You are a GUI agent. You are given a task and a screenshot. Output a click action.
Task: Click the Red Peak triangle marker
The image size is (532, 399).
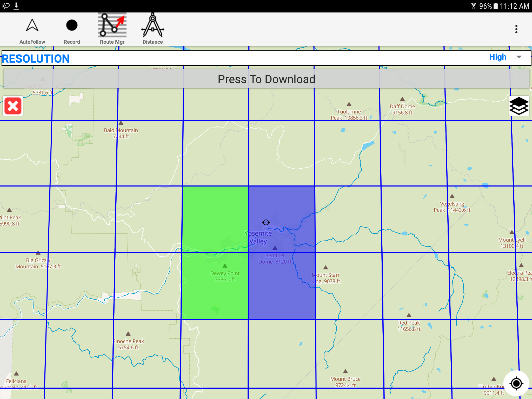pos(409,315)
